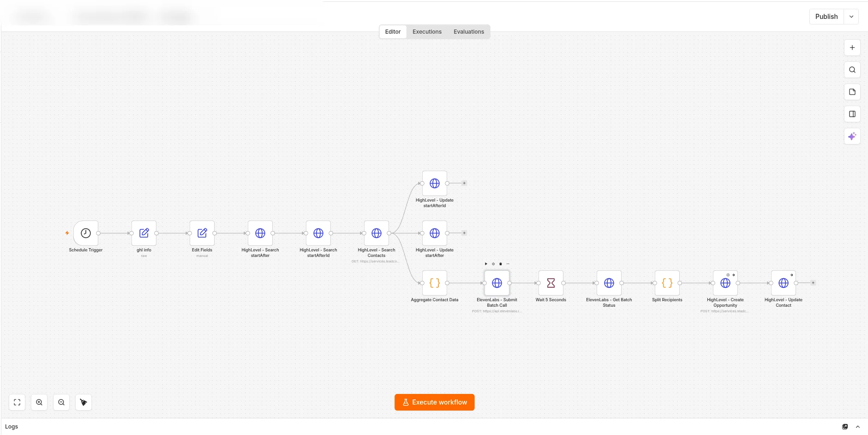Select the HighLevel - Create Opportunity node

(x=725, y=283)
